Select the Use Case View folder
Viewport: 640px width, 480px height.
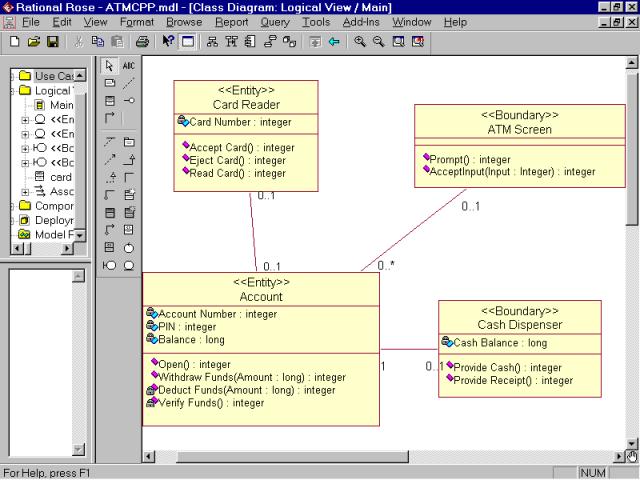click(54, 76)
